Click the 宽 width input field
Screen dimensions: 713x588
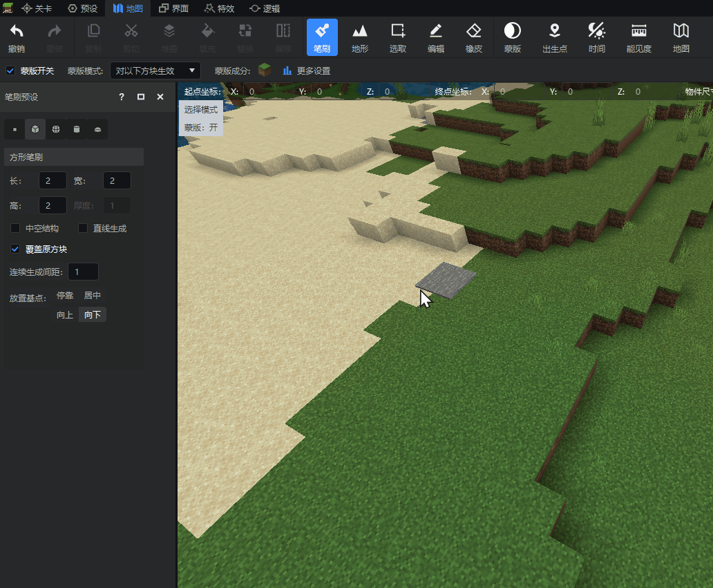point(117,180)
